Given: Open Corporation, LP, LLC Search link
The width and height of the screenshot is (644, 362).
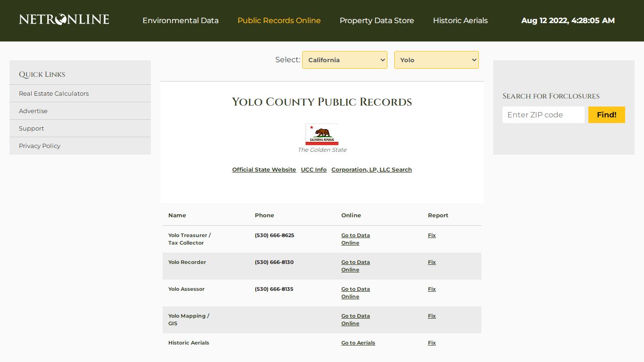Looking at the screenshot, I should 372,170.
